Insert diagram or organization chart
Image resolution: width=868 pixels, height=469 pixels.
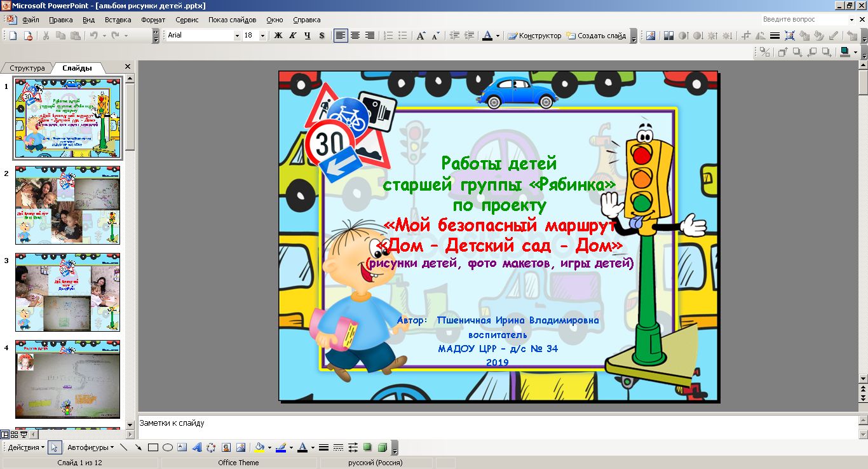[212, 447]
